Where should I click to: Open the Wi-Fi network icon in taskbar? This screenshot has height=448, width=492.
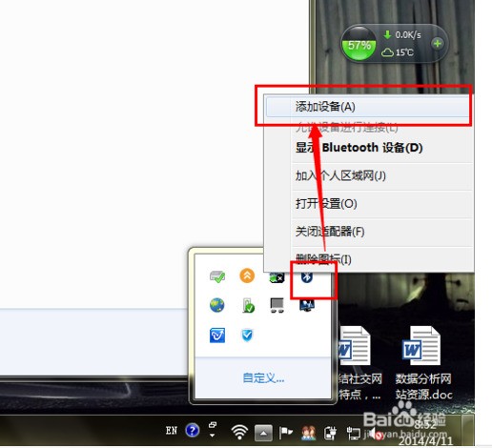(x=239, y=432)
